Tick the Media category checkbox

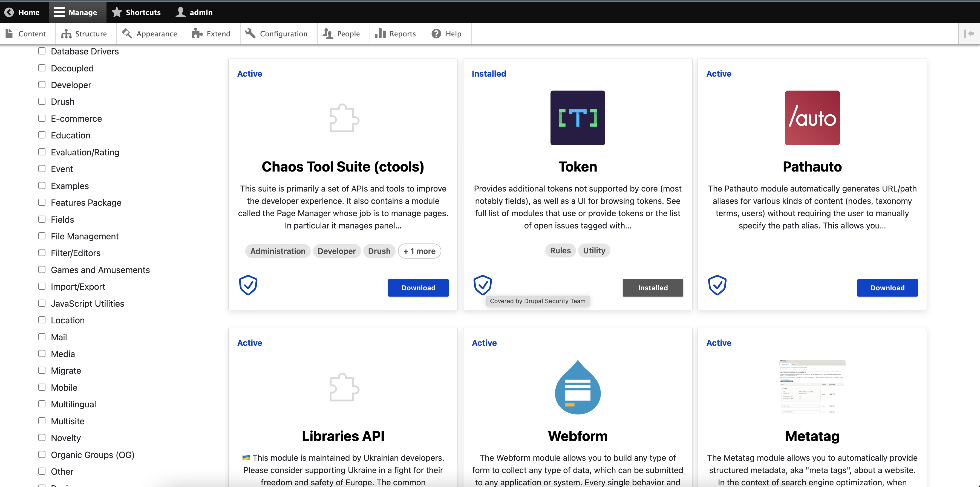click(42, 353)
